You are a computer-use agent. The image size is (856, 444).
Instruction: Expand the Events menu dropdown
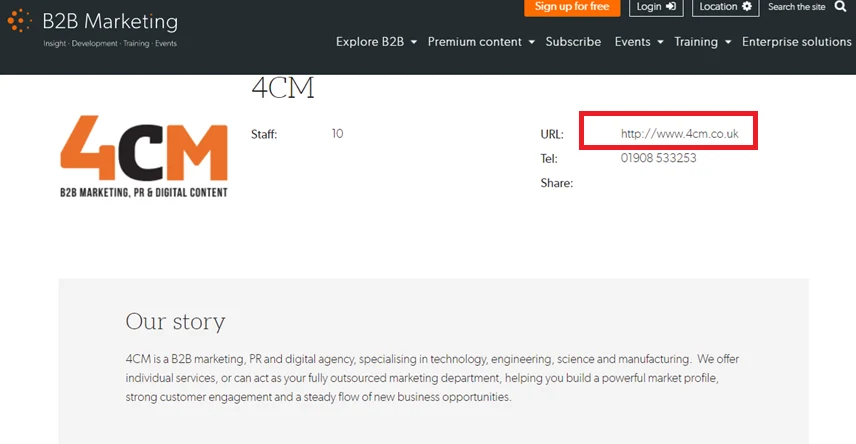point(639,42)
